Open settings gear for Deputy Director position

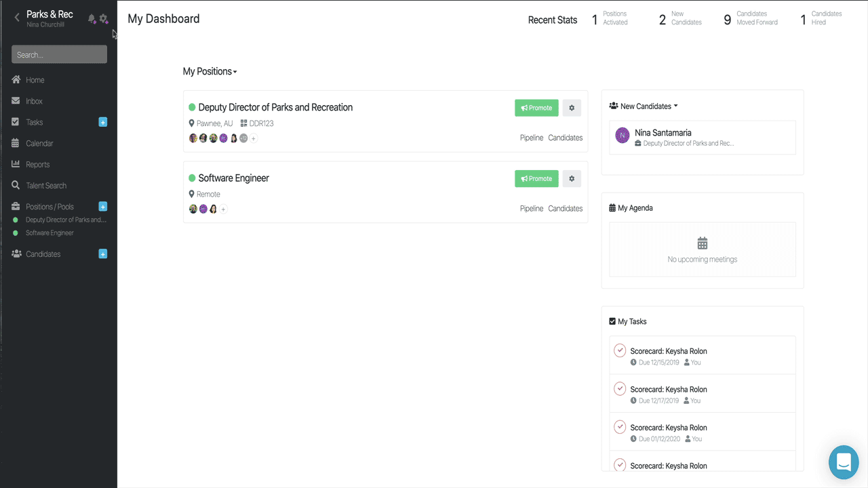[x=572, y=108]
